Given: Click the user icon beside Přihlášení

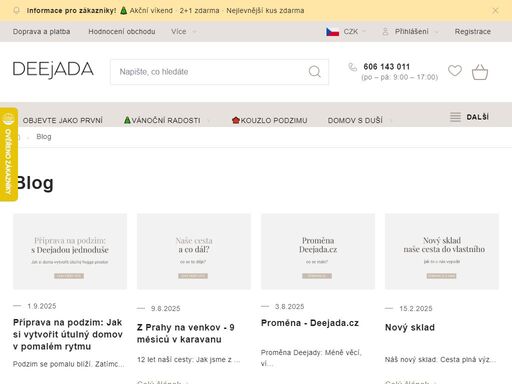Looking at the screenshot, I should (385, 32).
